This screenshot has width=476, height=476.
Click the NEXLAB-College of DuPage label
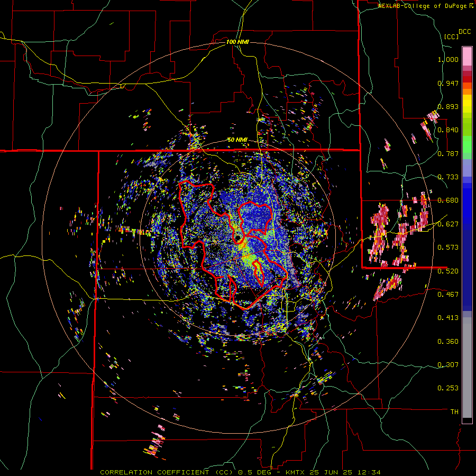click(423, 6)
